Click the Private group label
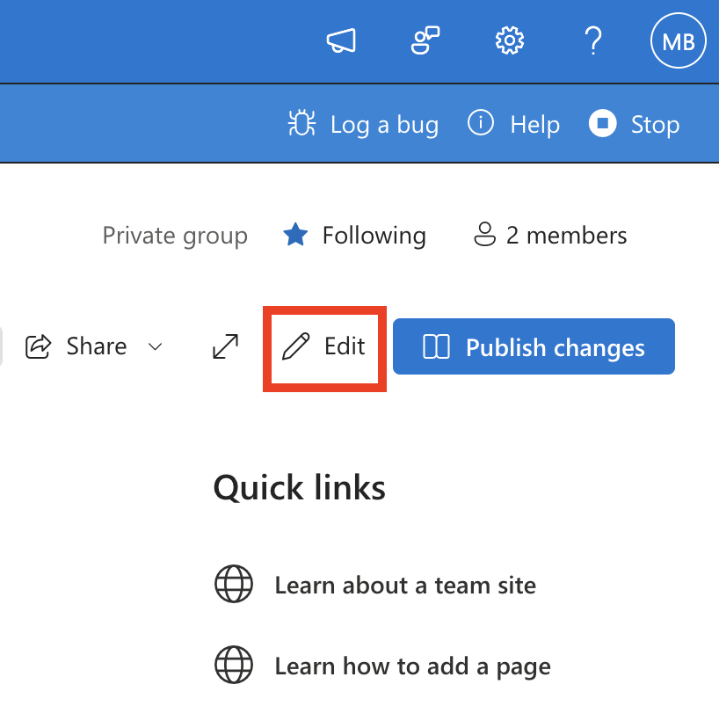This screenshot has width=719, height=728. click(x=175, y=236)
